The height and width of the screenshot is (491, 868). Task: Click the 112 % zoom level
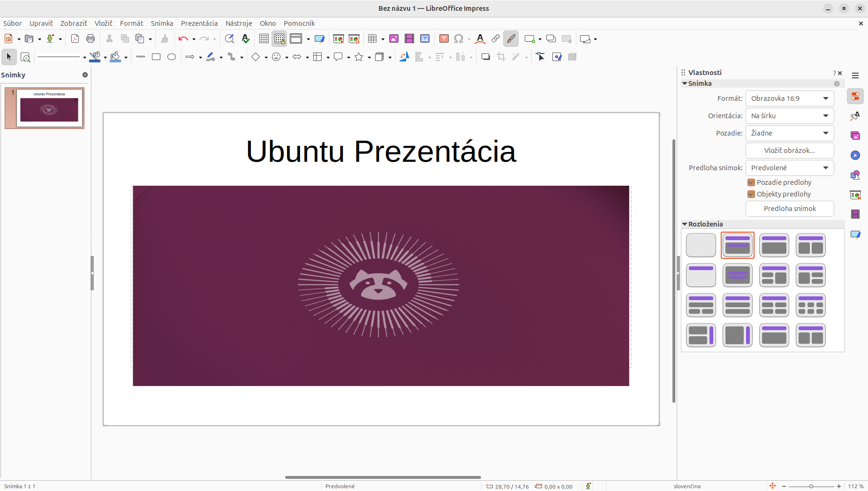pos(856,486)
